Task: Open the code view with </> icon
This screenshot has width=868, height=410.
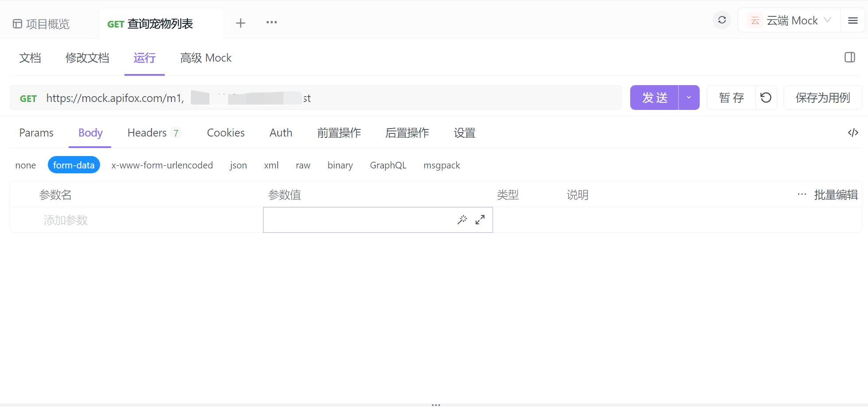Action: (853, 133)
